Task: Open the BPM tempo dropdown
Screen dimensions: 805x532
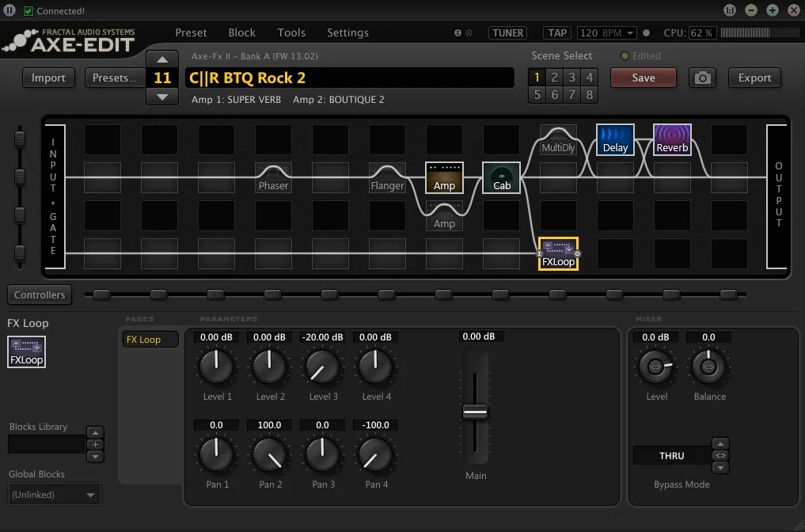Action: click(x=607, y=33)
